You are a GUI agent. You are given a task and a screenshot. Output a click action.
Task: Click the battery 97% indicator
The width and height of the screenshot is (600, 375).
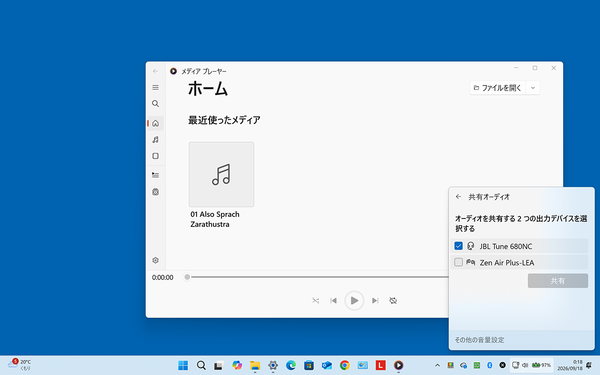pos(541,365)
